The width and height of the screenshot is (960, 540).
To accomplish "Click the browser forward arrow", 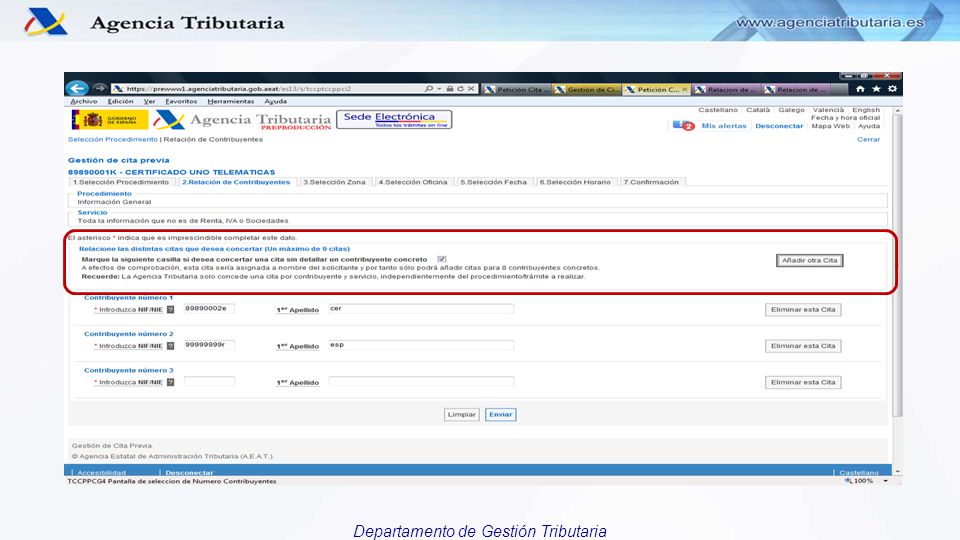I will (100, 89).
